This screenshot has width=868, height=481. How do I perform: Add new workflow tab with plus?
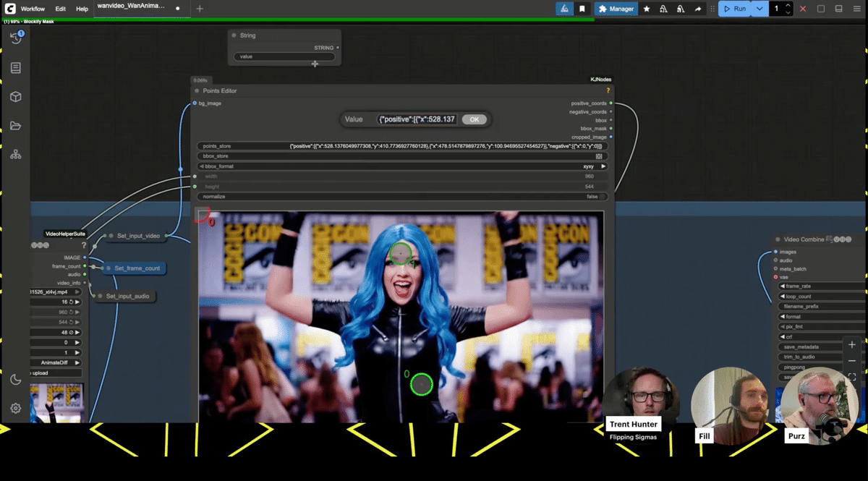[200, 9]
